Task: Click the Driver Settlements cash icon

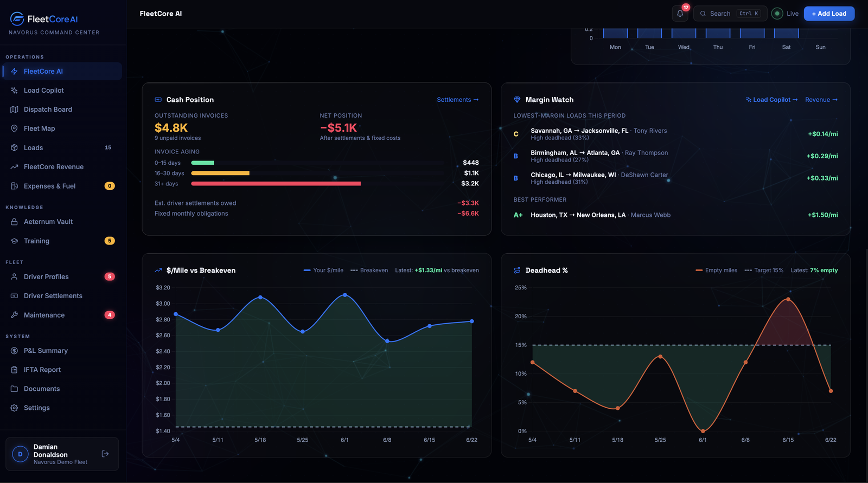Action: coord(14,296)
